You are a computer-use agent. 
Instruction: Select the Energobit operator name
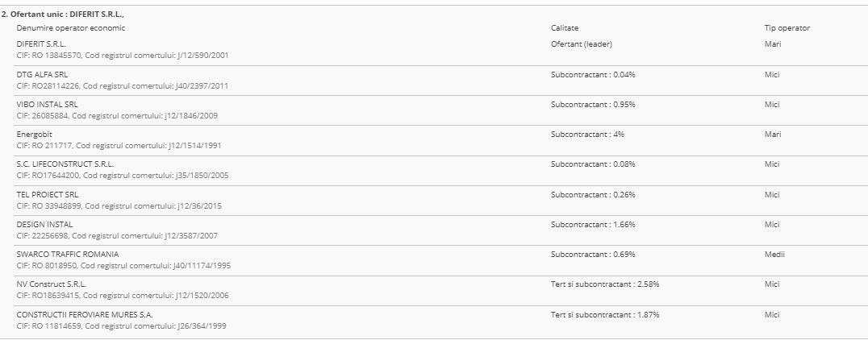[34, 134]
